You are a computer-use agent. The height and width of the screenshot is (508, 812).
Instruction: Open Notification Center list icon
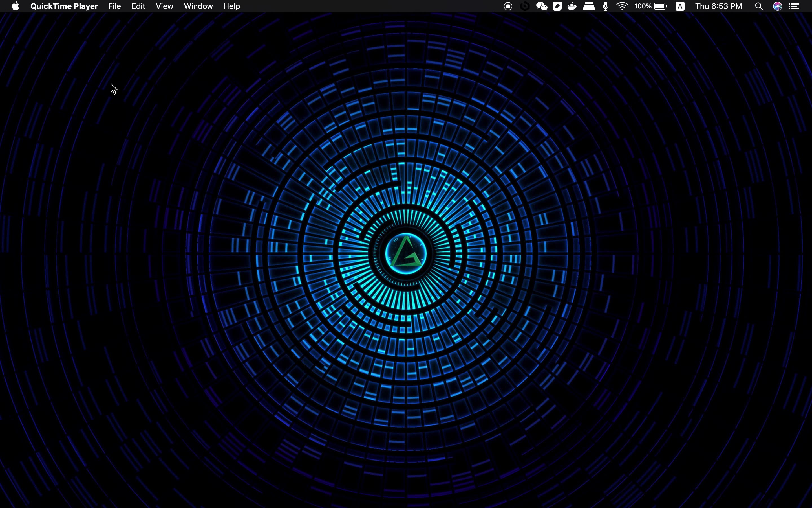[794, 6]
